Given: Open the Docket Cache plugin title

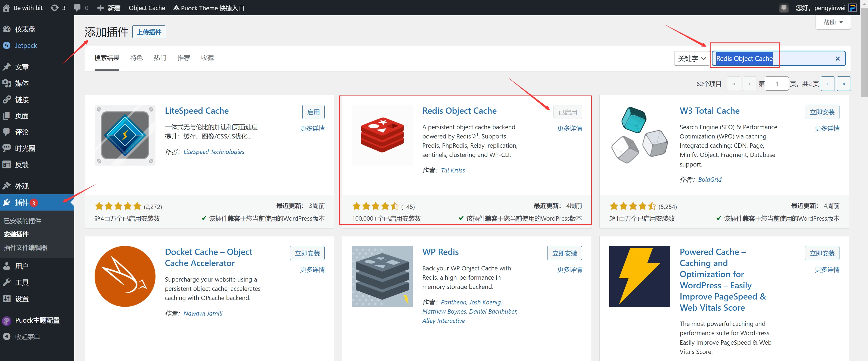Looking at the screenshot, I should pyautogui.click(x=208, y=257).
